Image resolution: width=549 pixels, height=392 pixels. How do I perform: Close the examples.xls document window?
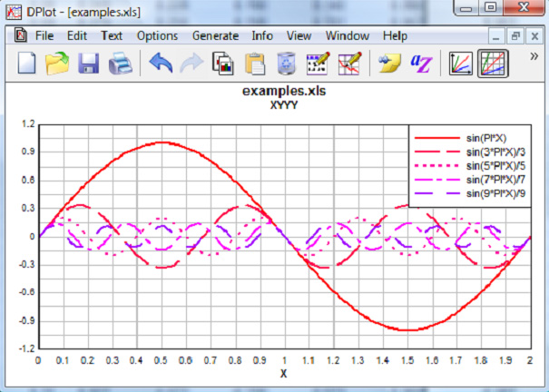534,36
